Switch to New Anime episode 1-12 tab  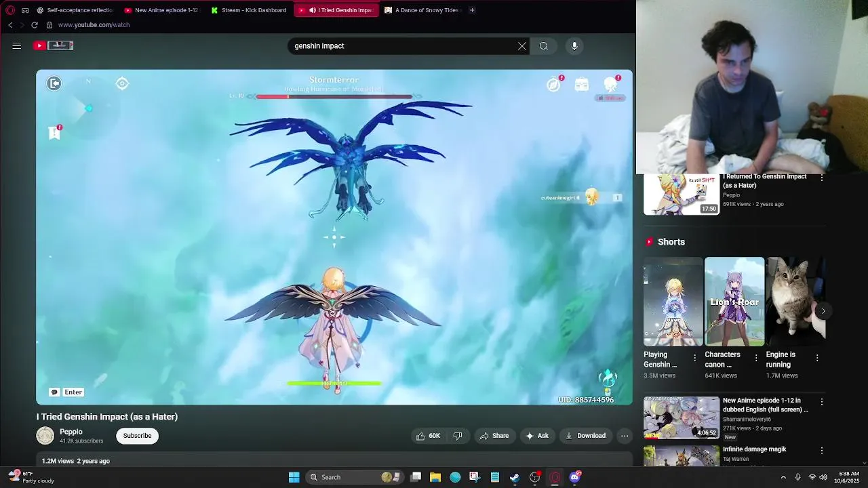161,10
